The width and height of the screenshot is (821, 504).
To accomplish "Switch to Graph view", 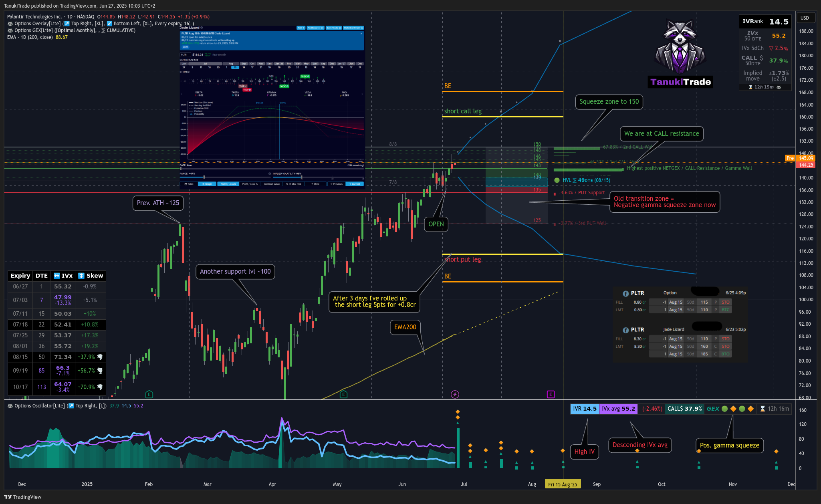I will (x=207, y=184).
